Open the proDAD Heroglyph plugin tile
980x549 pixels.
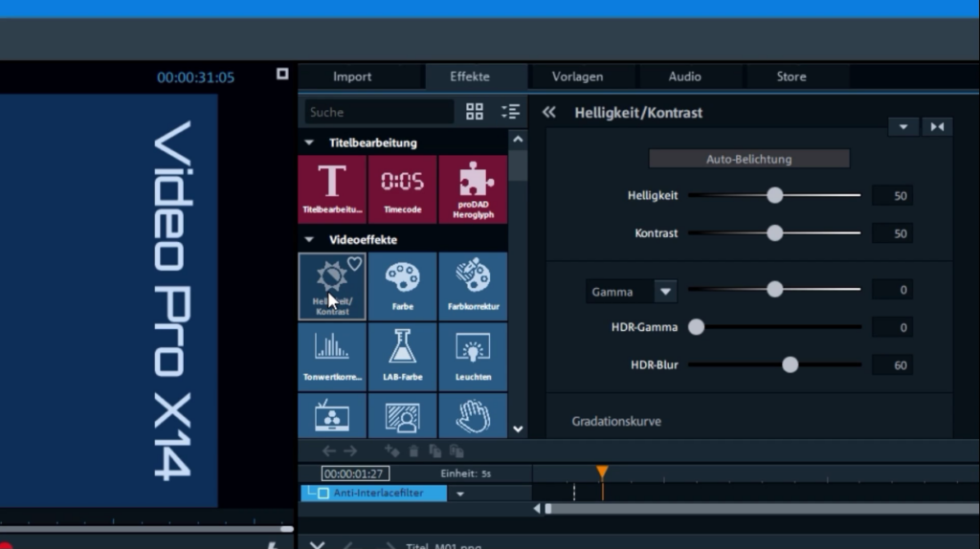[x=473, y=189]
